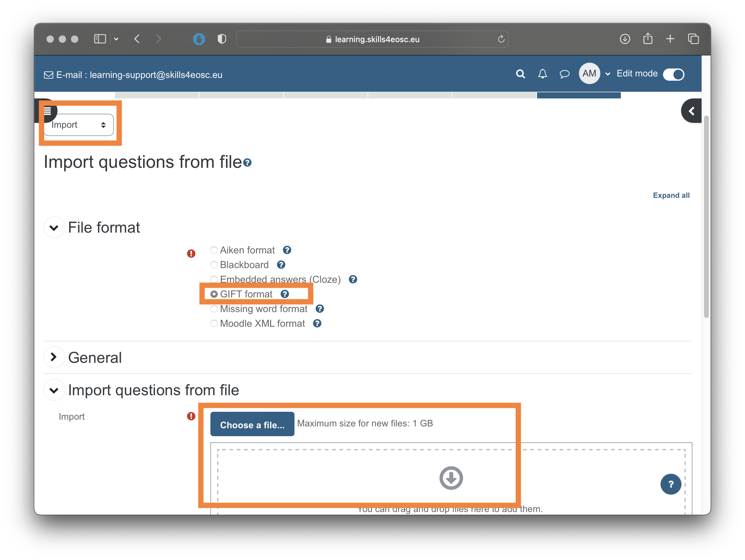The height and width of the screenshot is (560, 745).
Task: Select Embedded answers (Cloze) radio button
Action: 214,279
